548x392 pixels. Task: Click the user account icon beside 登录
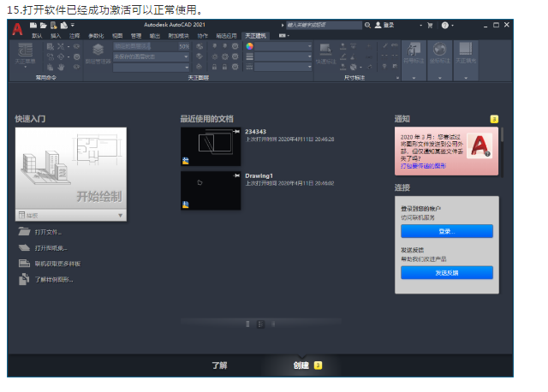378,25
